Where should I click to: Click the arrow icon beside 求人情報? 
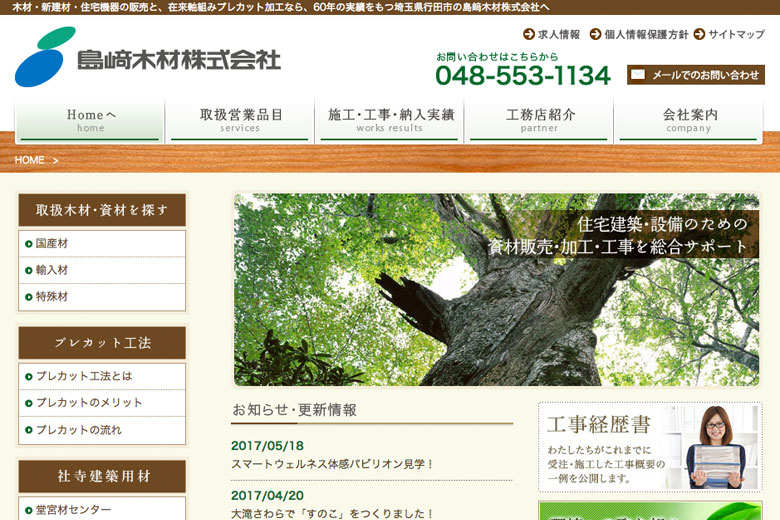point(529,34)
